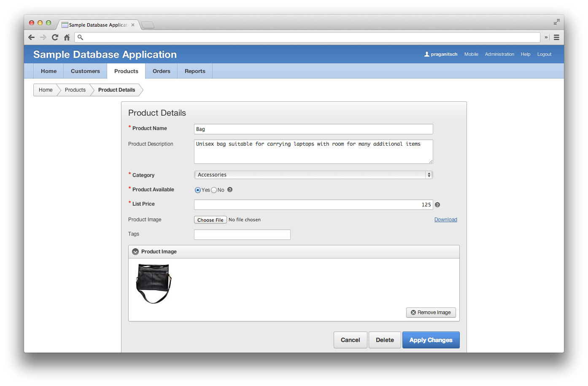Click the Product Details breadcrumb
Image resolution: width=588 pixels, height=386 pixels.
coord(117,90)
